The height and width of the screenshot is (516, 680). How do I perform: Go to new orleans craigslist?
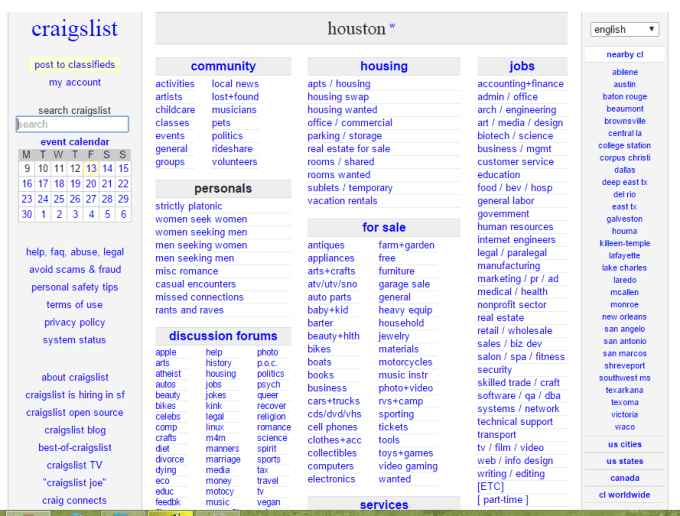tap(624, 317)
